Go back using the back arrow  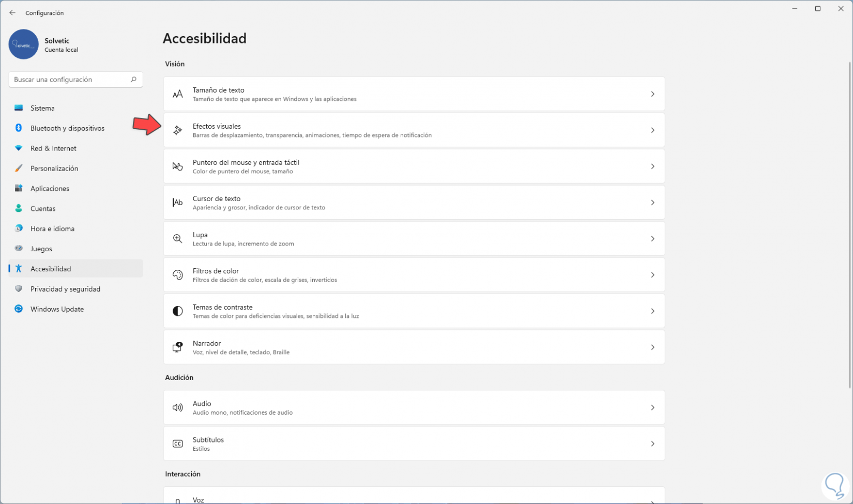pyautogui.click(x=12, y=13)
